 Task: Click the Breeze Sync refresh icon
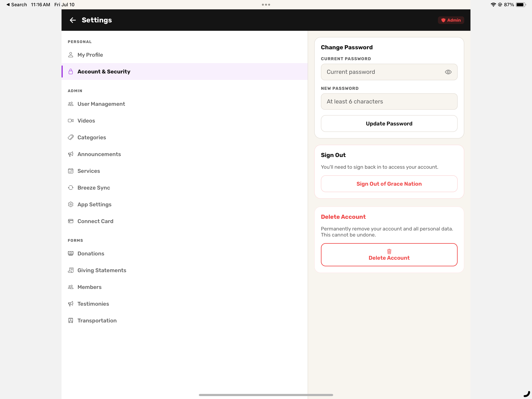pyautogui.click(x=70, y=188)
